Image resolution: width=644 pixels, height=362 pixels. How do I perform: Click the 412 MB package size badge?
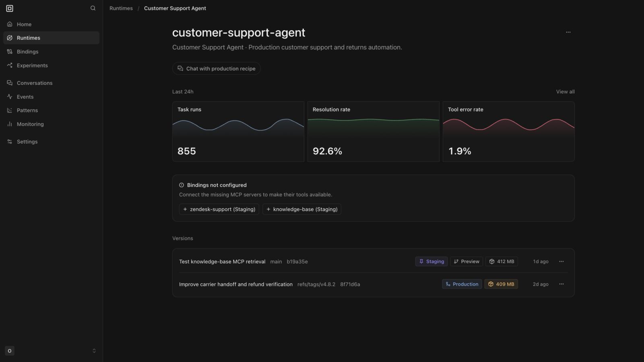coord(502,261)
